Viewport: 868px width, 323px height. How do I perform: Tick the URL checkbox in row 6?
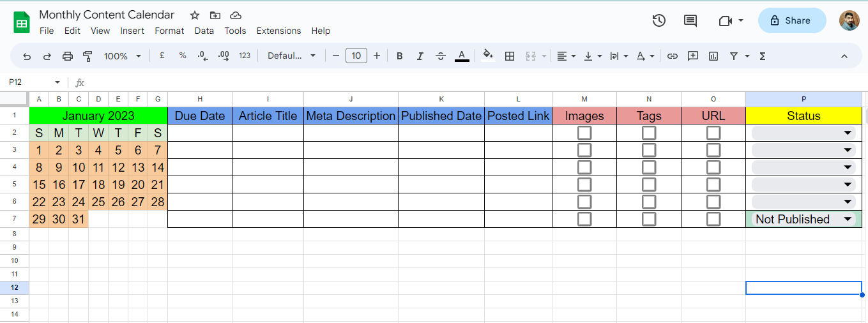pos(713,202)
